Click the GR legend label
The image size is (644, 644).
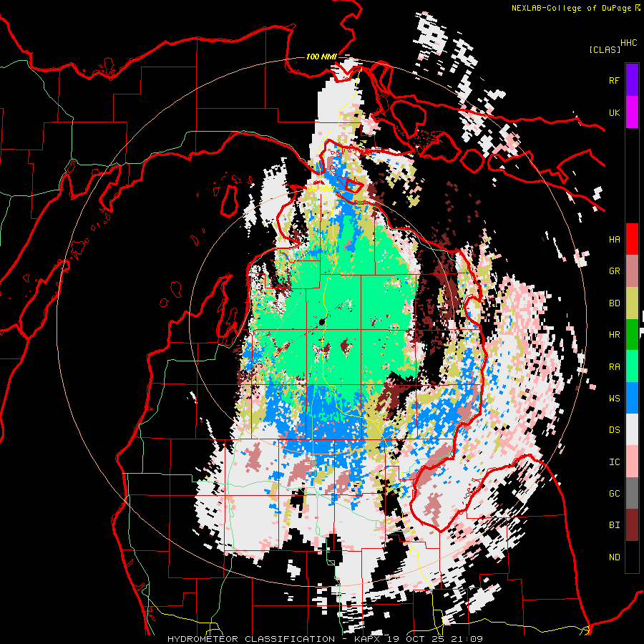coord(615,271)
